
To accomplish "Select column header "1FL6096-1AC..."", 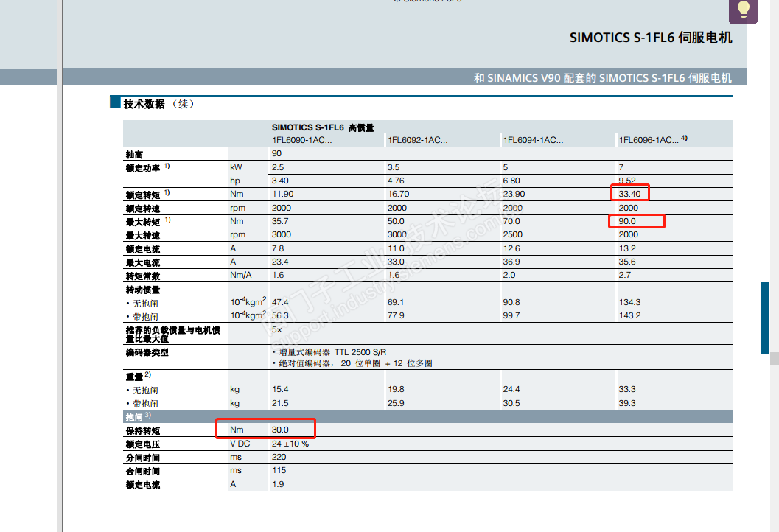I will coord(649,140).
